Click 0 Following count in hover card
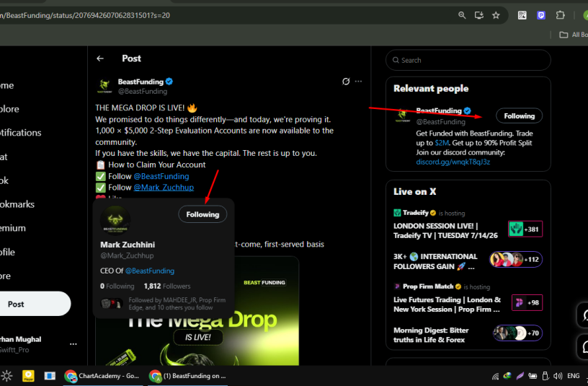The height and width of the screenshot is (386, 588). (117, 286)
